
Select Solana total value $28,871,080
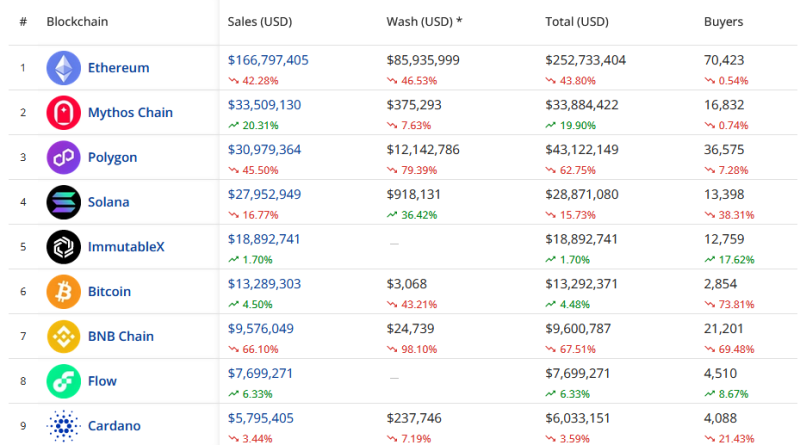coord(582,194)
